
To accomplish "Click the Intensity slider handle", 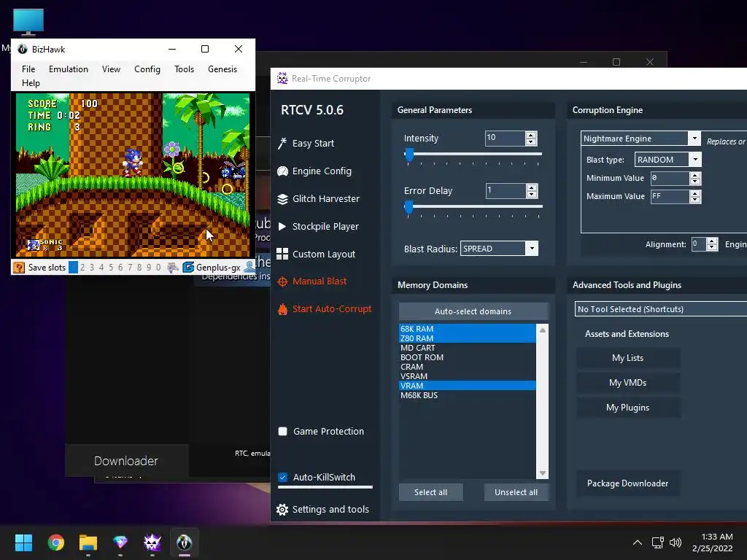I will [x=409, y=155].
